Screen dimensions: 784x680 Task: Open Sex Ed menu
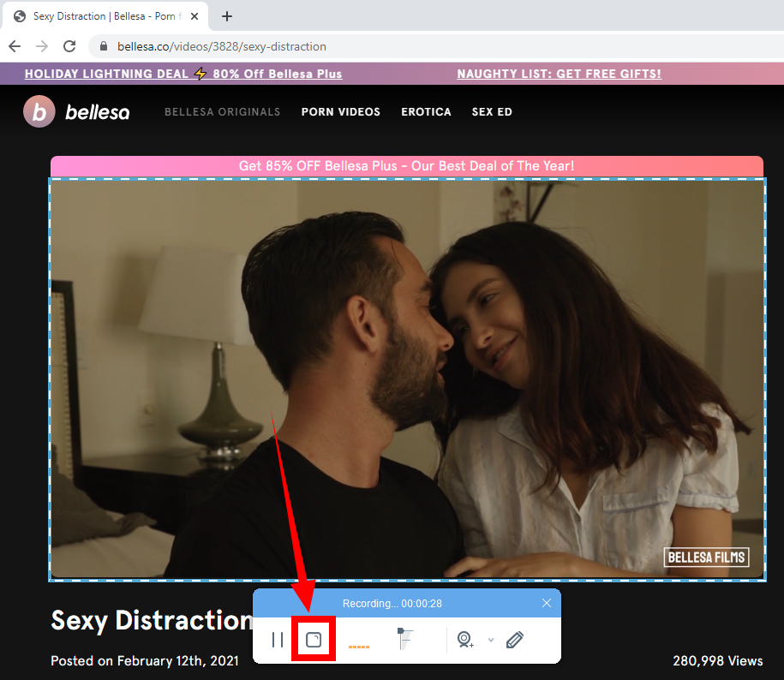click(492, 112)
